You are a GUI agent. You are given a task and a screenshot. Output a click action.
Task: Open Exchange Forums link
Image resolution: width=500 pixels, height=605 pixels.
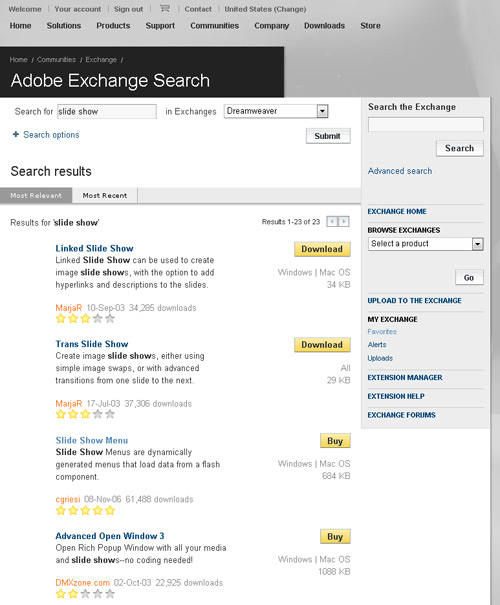coord(402,415)
